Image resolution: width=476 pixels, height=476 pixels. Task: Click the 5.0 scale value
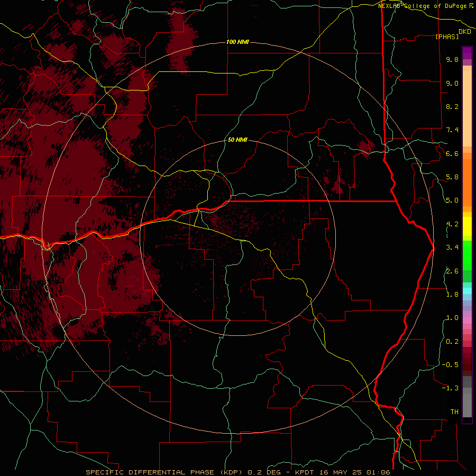[452, 200]
